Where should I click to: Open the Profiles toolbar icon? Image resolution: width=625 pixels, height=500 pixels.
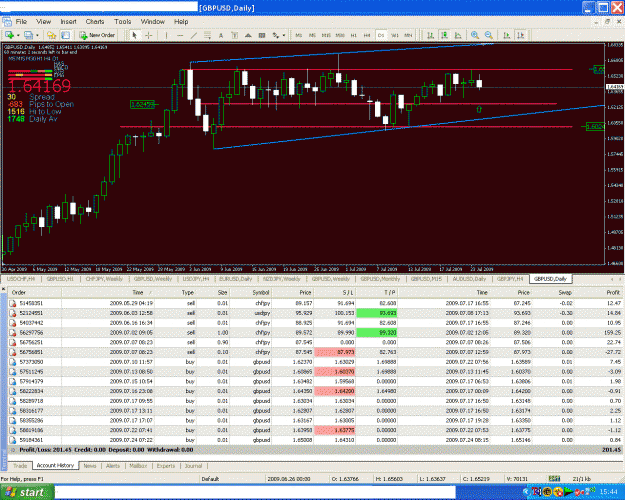pyautogui.click(x=29, y=35)
